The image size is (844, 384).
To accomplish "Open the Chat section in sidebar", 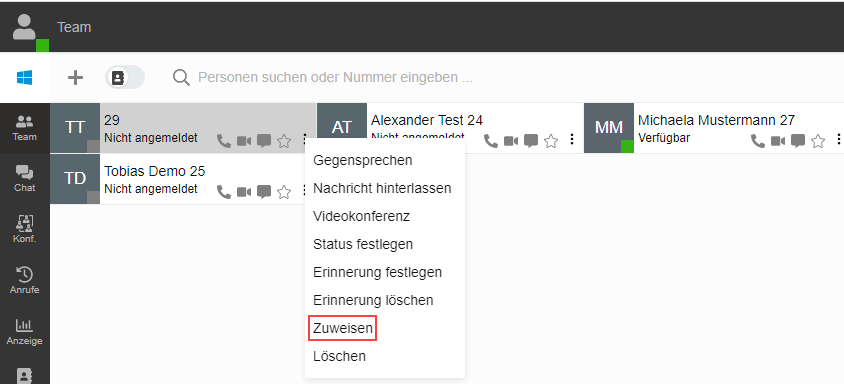I will click(25, 179).
